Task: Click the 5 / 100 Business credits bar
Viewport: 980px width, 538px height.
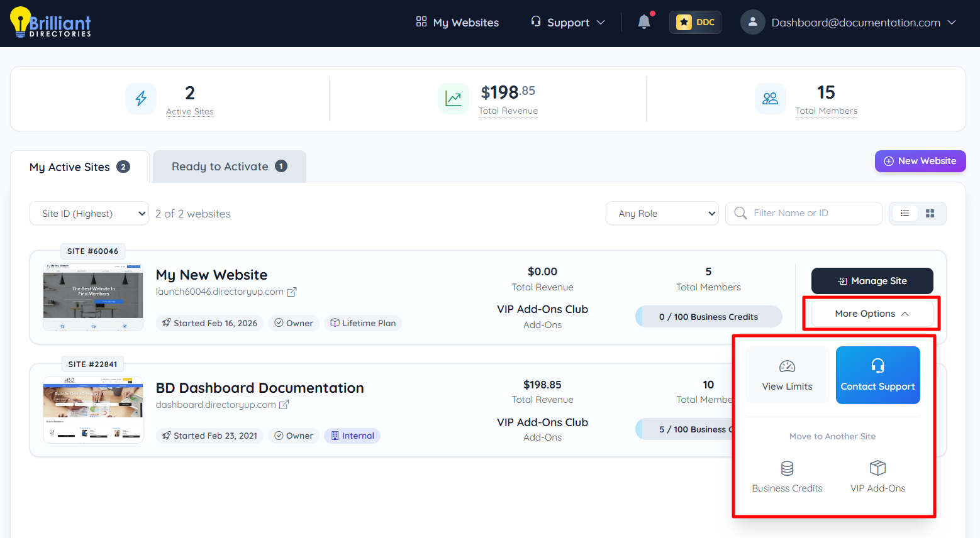Action: pyautogui.click(x=684, y=429)
